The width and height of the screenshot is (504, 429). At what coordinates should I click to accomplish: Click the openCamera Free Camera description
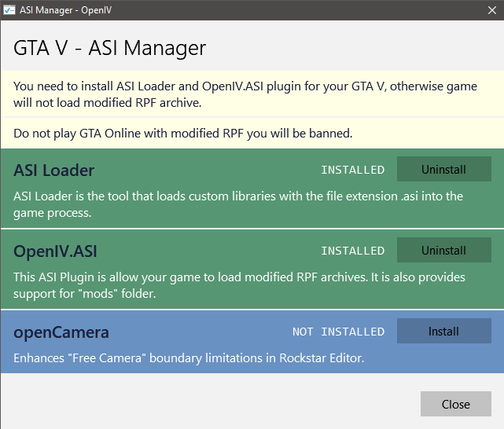189,358
